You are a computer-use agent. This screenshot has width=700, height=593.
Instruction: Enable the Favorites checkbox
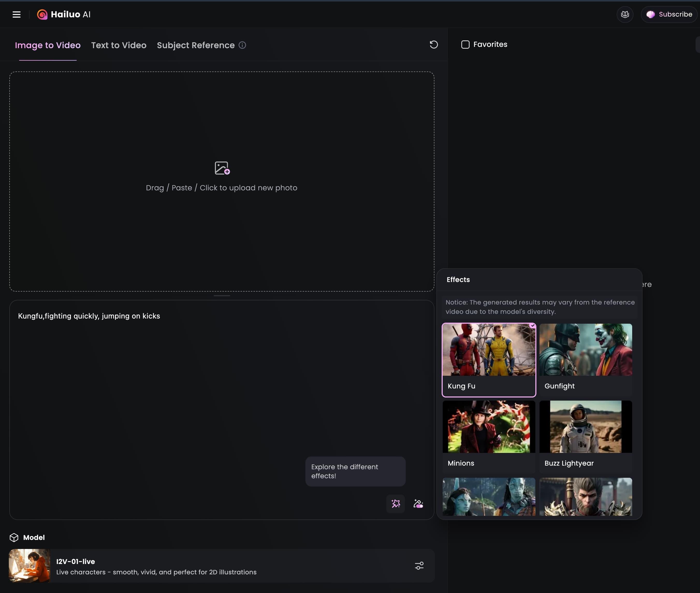pos(465,45)
